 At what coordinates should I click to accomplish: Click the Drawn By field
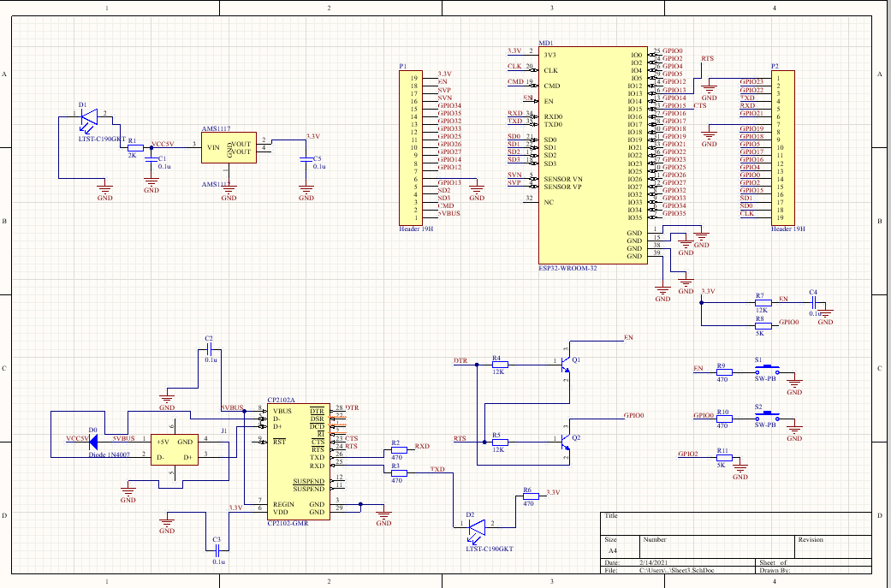point(814,570)
